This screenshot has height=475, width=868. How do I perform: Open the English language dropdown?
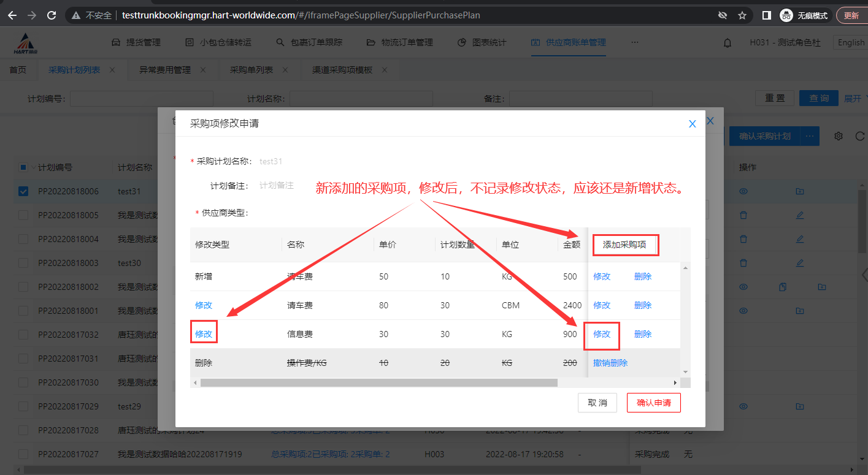850,42
